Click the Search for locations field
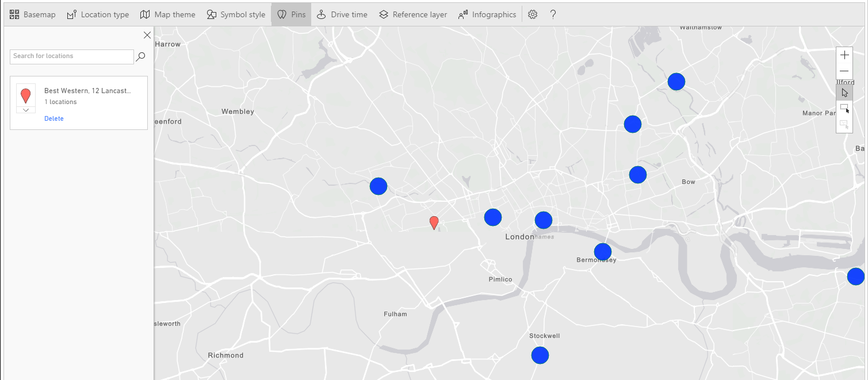The width and height of the screenshot is (868, 380). coord(72,56)
